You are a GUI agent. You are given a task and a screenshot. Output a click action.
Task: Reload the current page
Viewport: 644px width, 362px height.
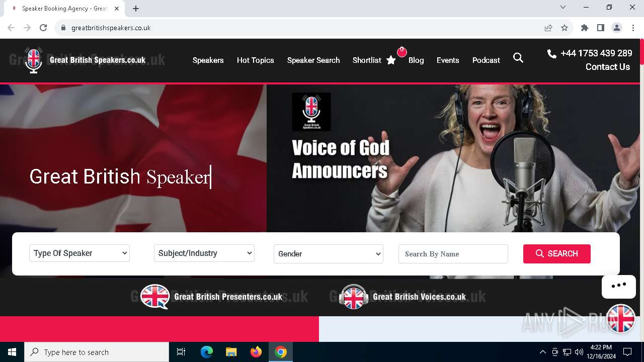tap(43, 28)
